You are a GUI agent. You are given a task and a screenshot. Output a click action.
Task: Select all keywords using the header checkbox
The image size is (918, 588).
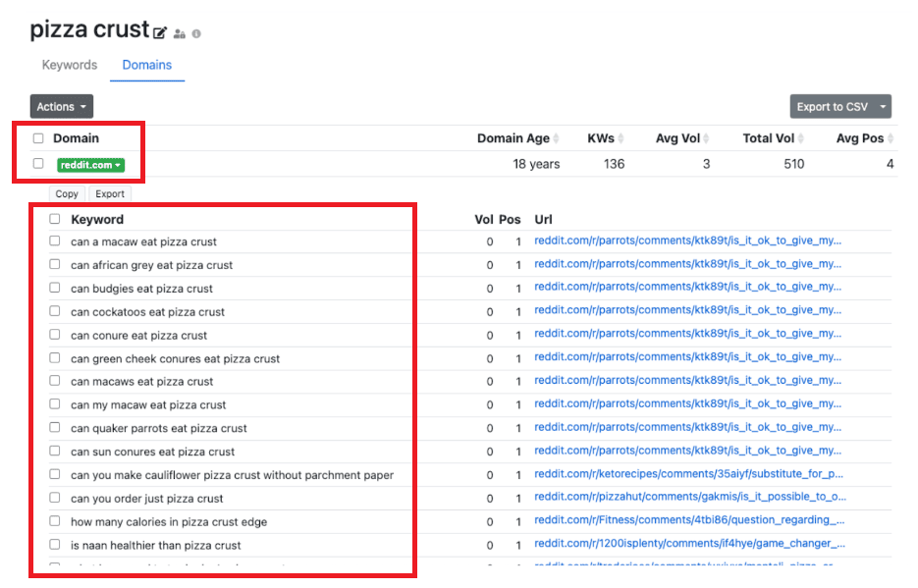pos(54,219)
